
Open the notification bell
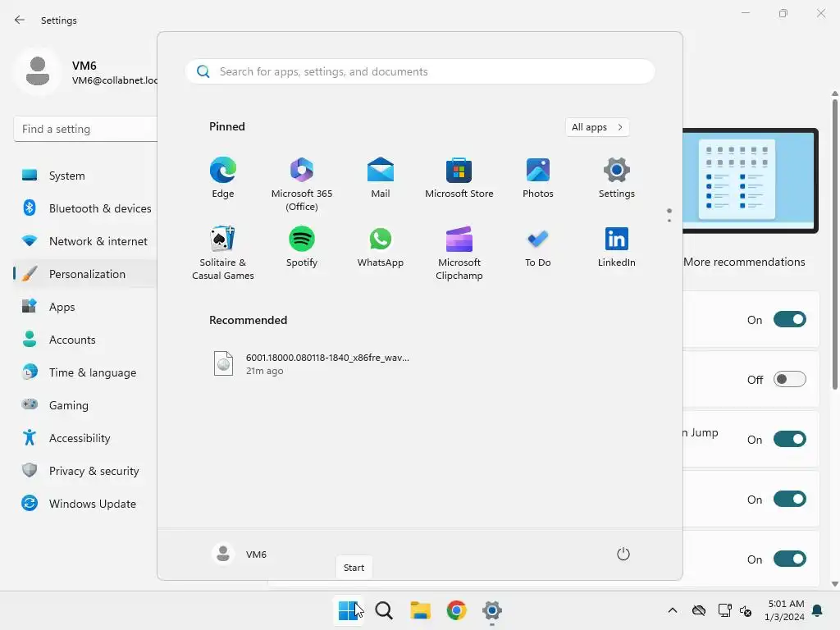818,610
